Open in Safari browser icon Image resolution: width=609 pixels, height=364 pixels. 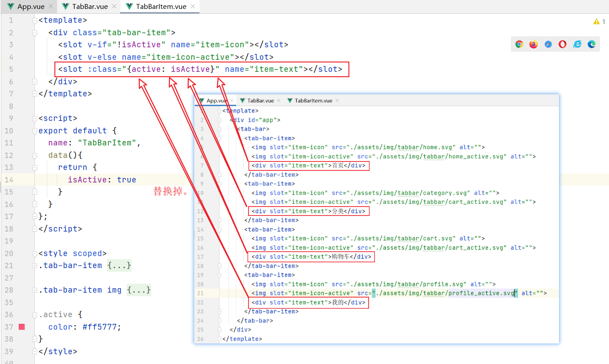coord(548,44)
